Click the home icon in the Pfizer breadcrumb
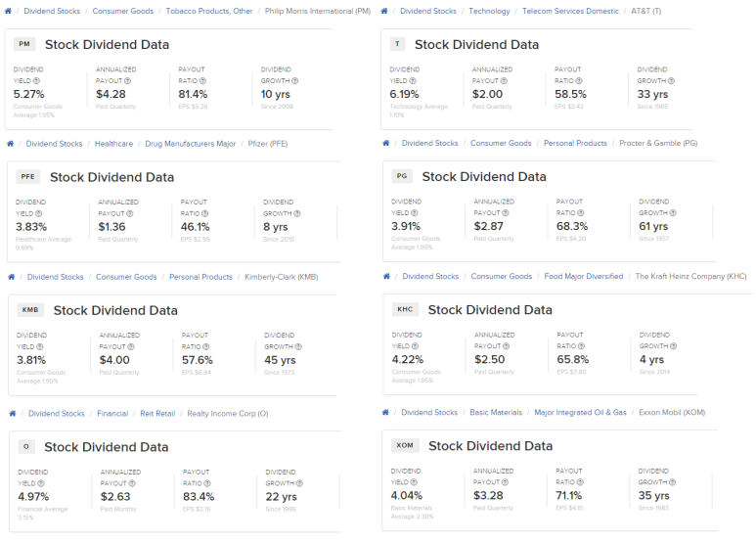Screen dimensions: 756x542 click(x=10, y=144)
